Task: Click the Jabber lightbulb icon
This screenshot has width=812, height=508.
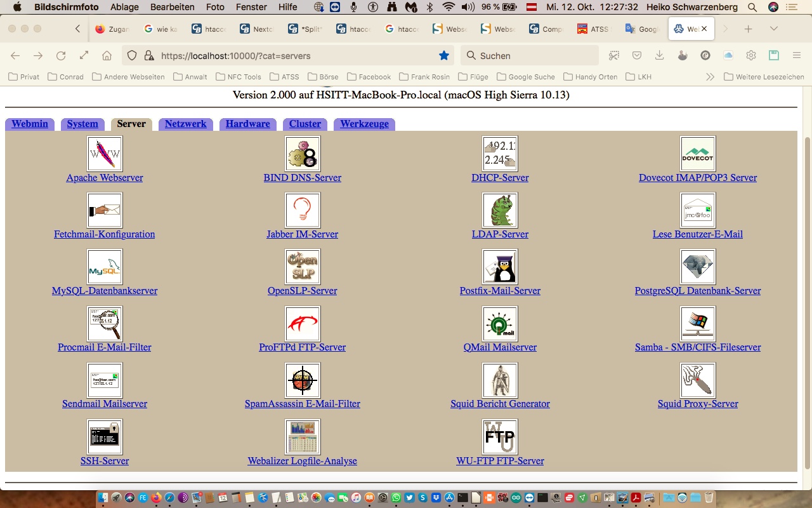Action: (303, 210)
